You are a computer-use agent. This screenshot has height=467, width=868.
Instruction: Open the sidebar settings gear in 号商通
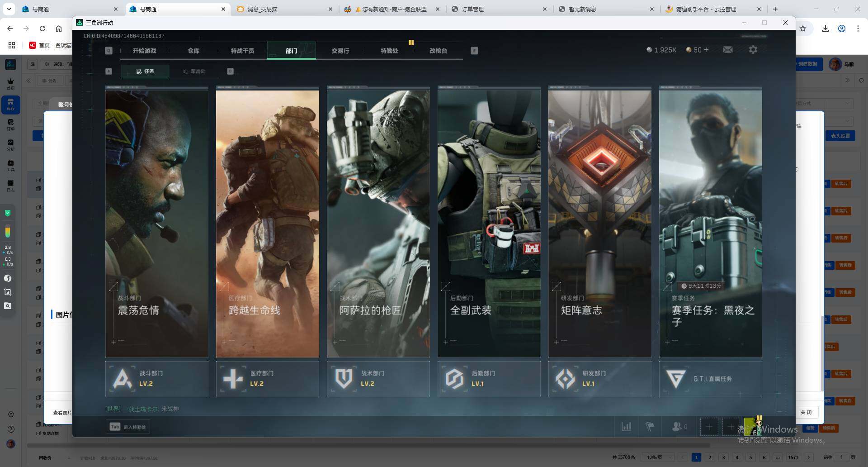pos(11,414)
